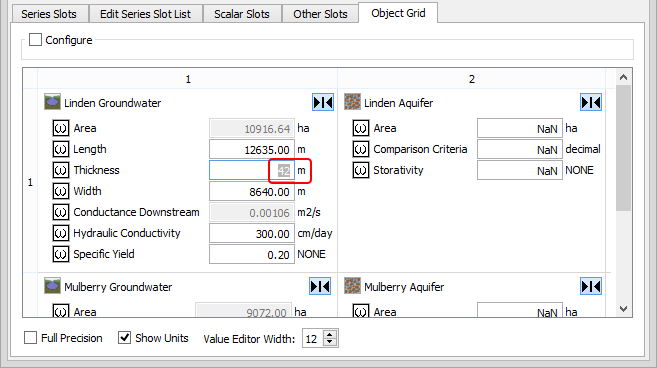
Task: Click the Mulberry Groundwater object icon
Action: click(x=52, y=286)
